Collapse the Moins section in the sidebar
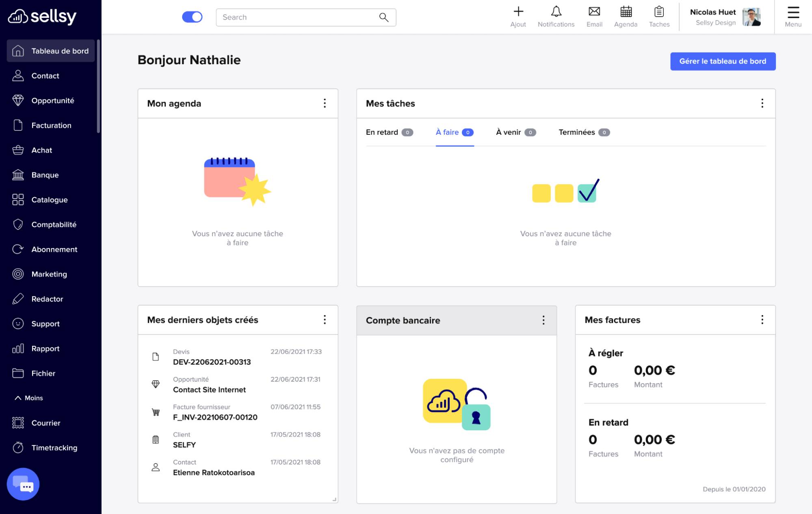The height and width of the screenshot is (514, 812). pos(29,398)
